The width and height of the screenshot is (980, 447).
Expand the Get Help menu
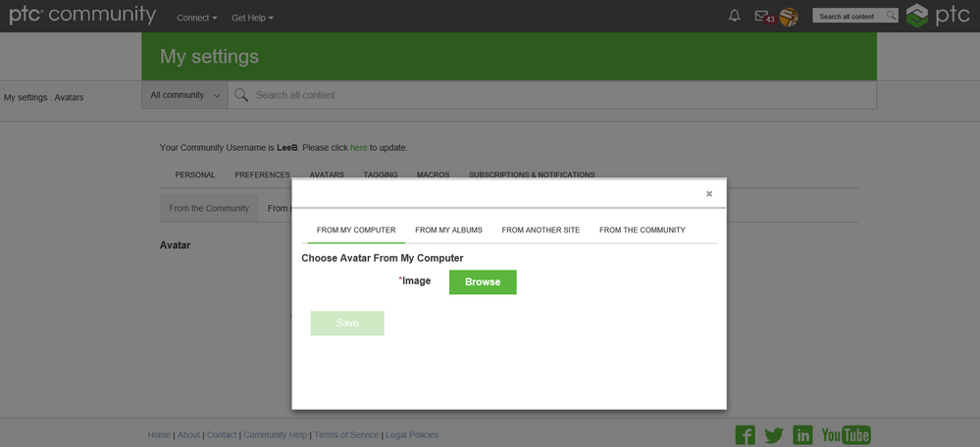tap(252, 18)
